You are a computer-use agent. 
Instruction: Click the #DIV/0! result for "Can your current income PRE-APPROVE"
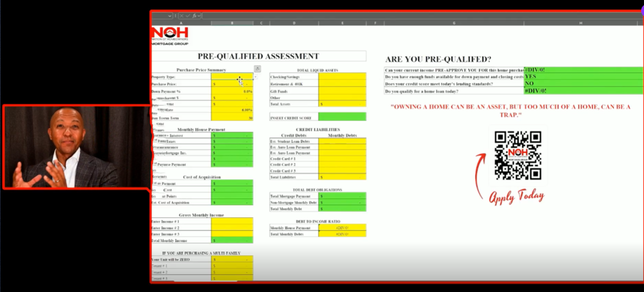coord(583,70)
